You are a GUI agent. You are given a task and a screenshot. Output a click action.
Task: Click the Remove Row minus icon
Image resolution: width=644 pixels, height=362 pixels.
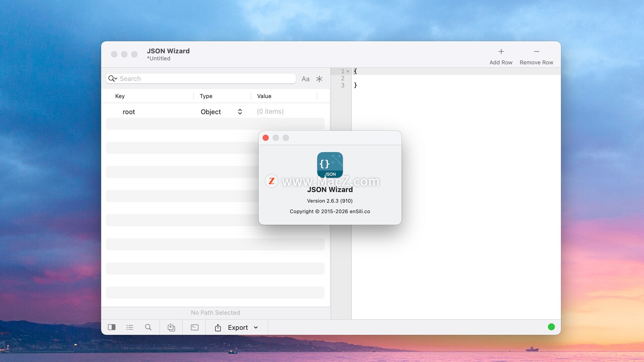coord(536,52)
